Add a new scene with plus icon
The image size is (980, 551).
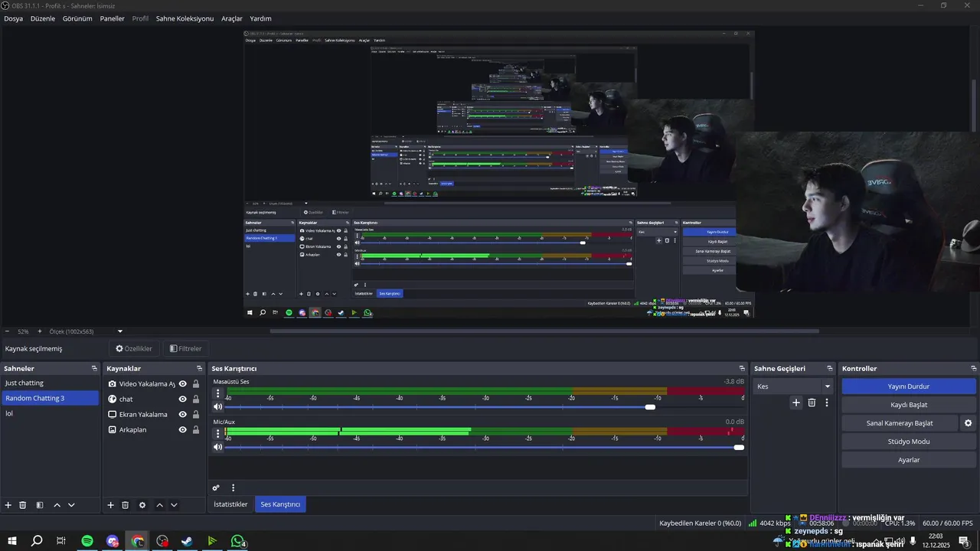pyautogui.click(x=8, y=505)
